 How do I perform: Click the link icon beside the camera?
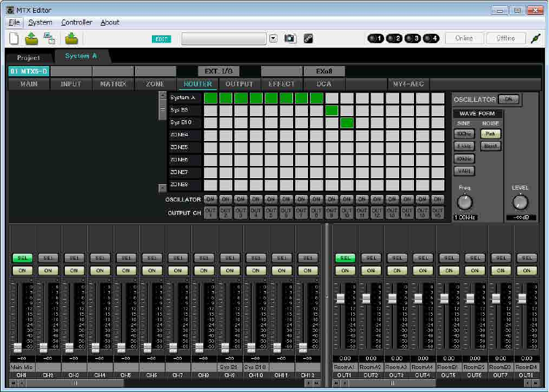(308, 38)
